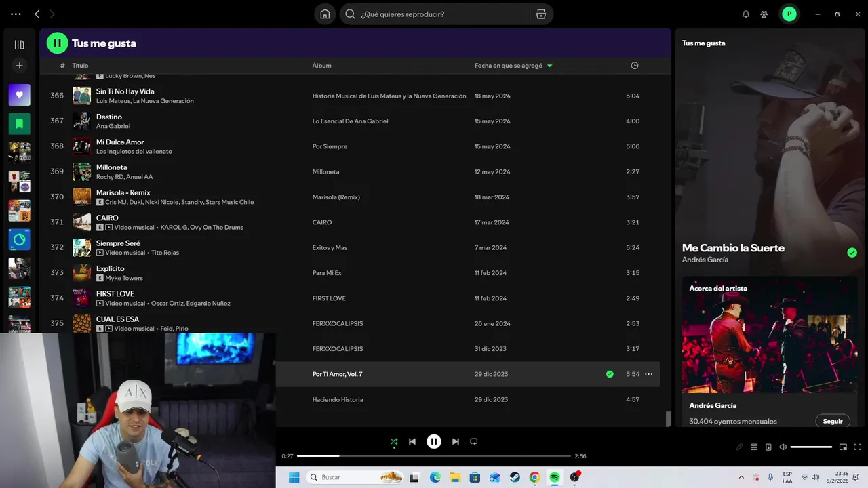This screenshot has height=488, width=868.
Task: Click the track list vertical scrollbar
Action: tap(668, 419)
